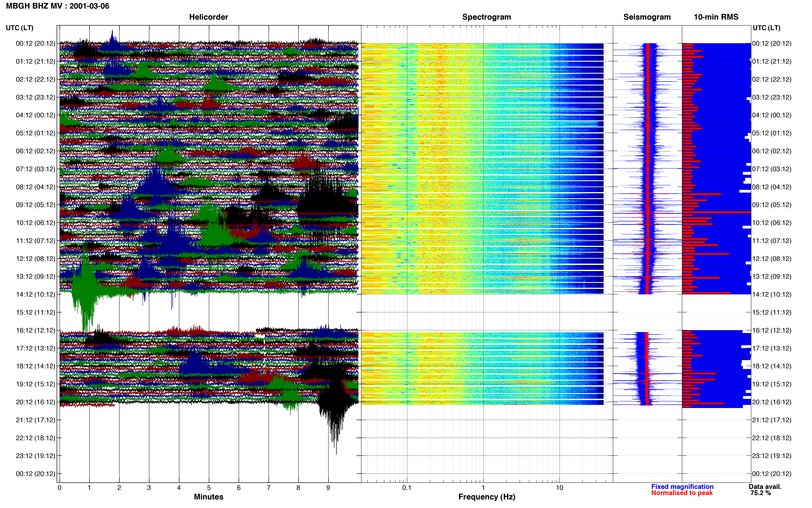Screen dimensions: 812x508
Task: Click the '75.2 %' availability value
Action: pyautogui.click(x=761, y=493)
